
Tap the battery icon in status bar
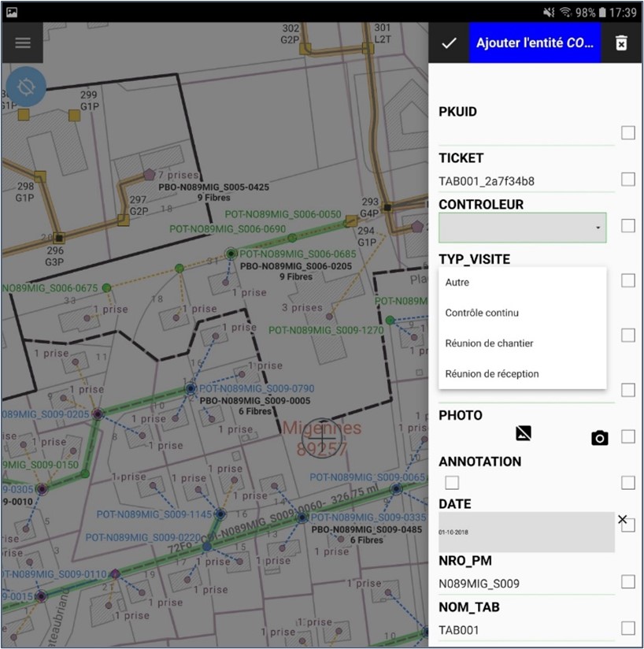pos(602,13)
